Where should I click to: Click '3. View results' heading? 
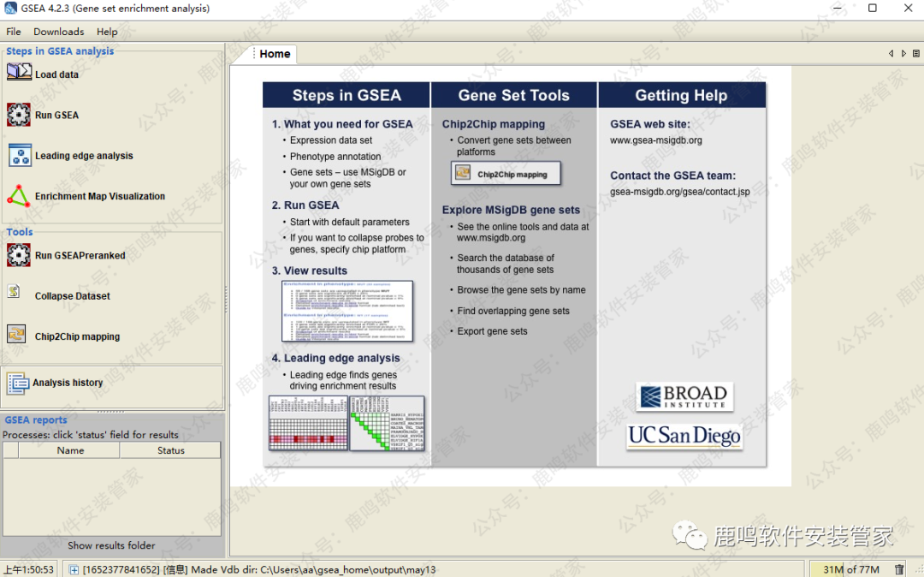tap(310, 271)
